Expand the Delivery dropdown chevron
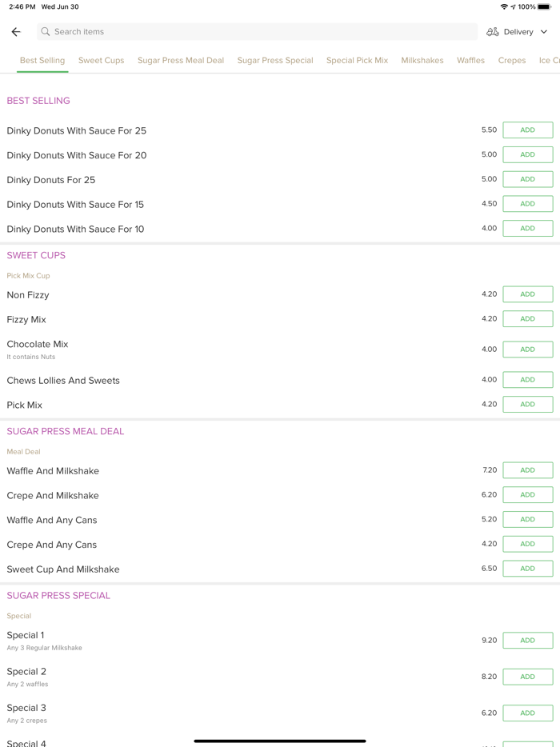This screenshot has height=747, width=560. pos(544,32)
